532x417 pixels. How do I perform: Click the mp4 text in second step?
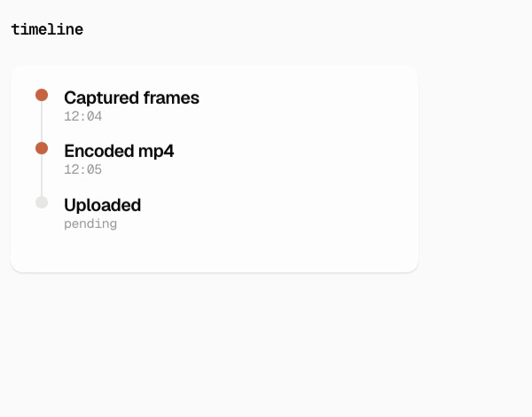(x=156, y=152)
